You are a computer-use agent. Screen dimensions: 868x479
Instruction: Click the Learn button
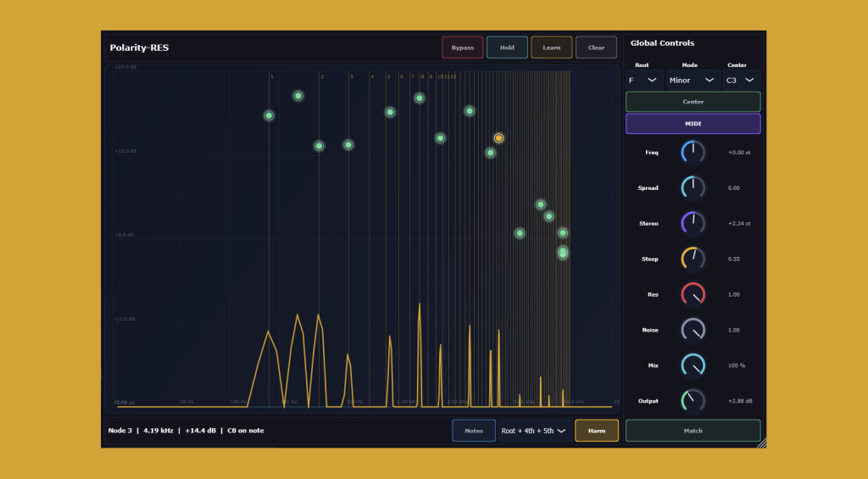[x=551, y=47]
